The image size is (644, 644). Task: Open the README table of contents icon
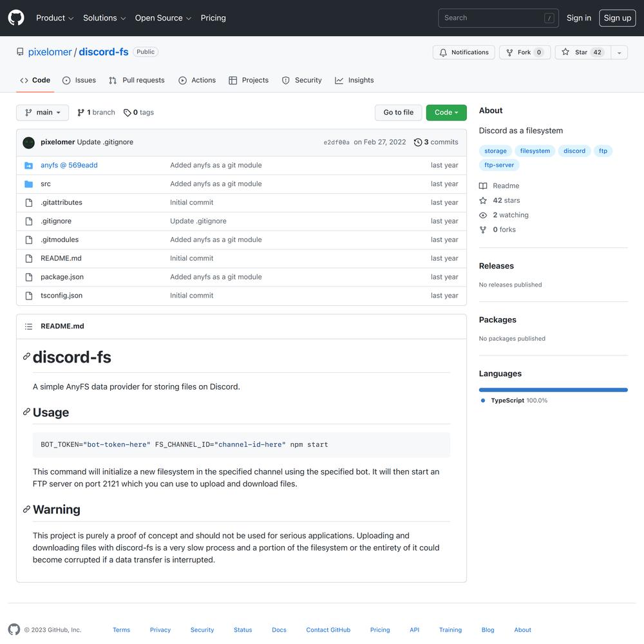coord(29,327)
